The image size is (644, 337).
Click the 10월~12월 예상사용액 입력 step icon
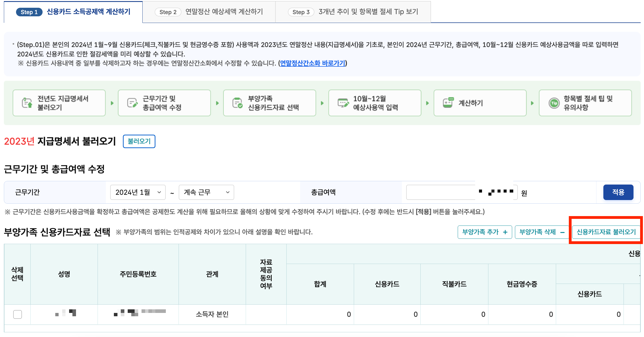[343, 103]
